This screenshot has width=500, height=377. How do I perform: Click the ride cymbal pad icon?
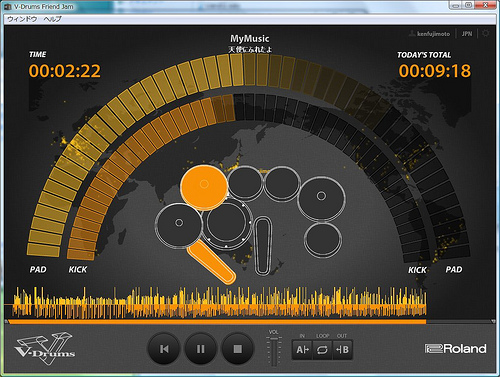pyautogui.click(x=321, y=198)
